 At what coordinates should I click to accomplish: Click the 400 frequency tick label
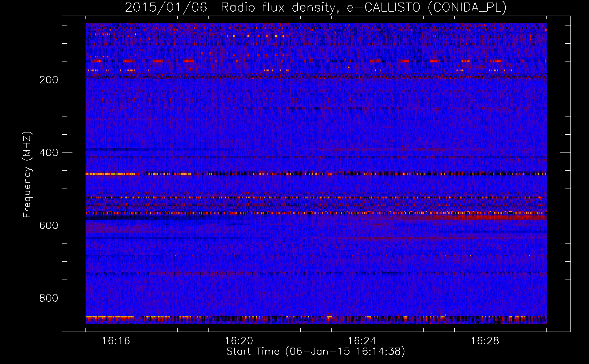click(49, 153)
